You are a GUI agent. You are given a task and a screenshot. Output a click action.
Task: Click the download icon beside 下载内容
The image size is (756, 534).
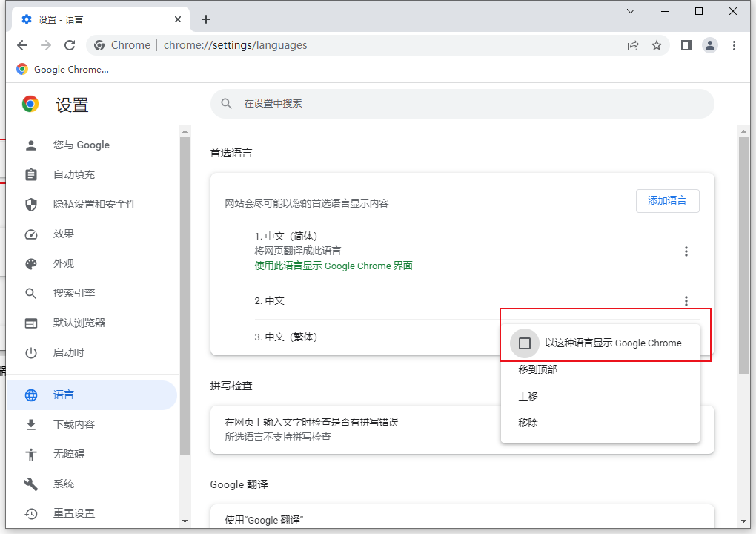[31, 424]
